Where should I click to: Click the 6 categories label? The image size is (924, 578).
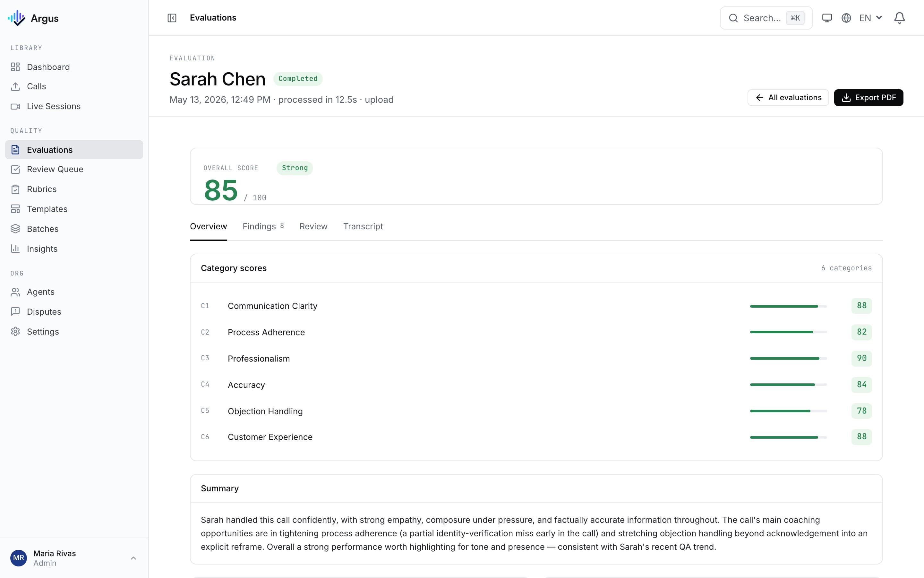coord(846,268)
